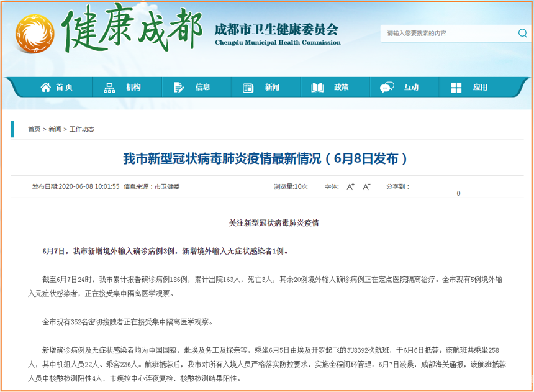Image resolution: width=534 pixels, height=392 pixels.
Task: Click the article title 我市新型冠状病毒肺炎疫情最新情况
Action: coord(265,158)
